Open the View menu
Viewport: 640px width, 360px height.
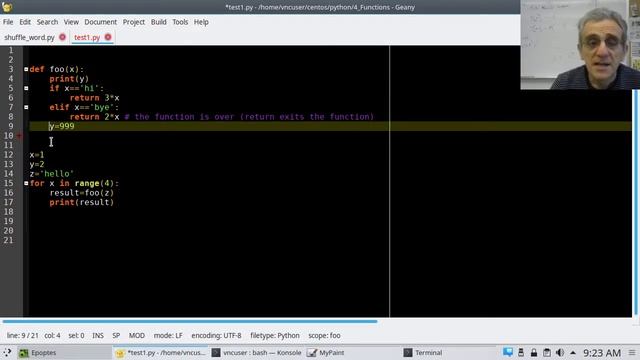pos(71,22)
